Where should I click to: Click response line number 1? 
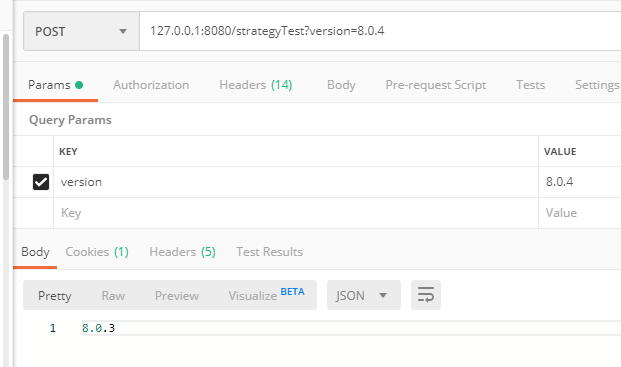pos(53,328)
